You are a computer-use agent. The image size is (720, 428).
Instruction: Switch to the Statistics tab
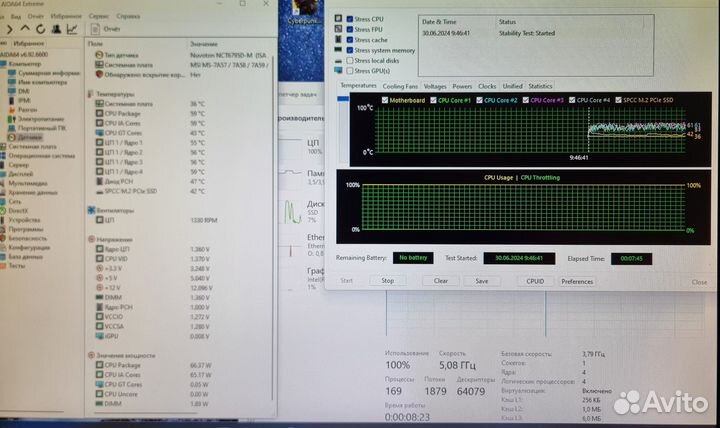pos(540,86)
